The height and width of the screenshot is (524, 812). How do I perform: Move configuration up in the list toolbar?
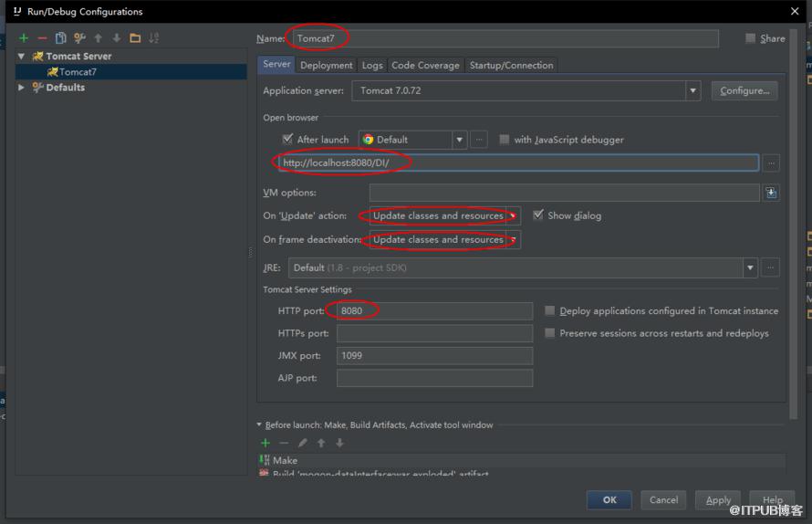98,37
